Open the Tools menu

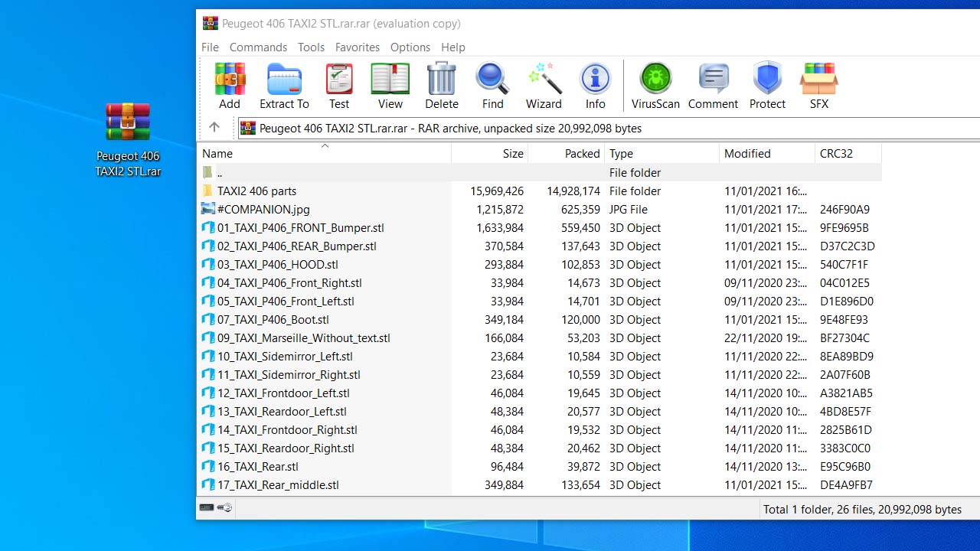click(311, 47)
